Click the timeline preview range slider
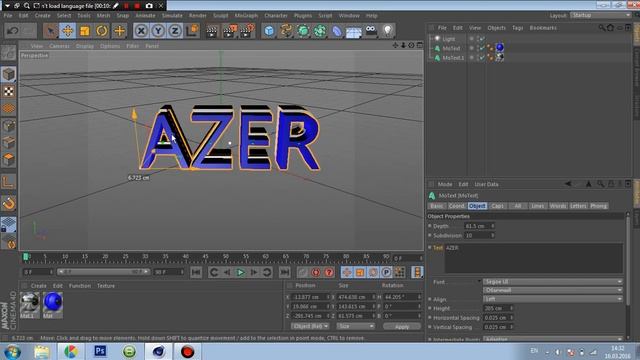Image resolution: width=640 pixels, height=360 pixels. click(x=103, y=272)
